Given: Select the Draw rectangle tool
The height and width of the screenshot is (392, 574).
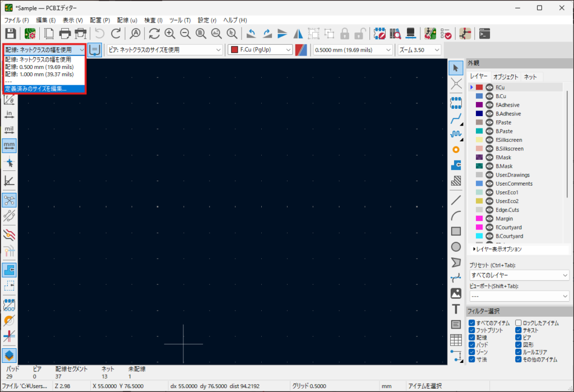Looking at the screenshot, I should click(456, 230).
